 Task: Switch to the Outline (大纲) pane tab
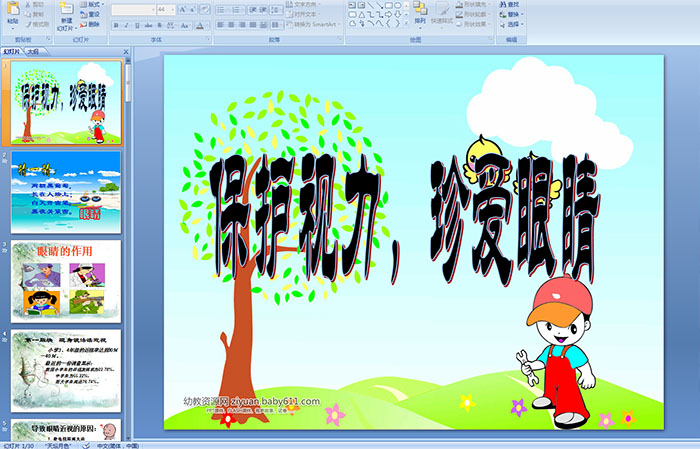33,52
